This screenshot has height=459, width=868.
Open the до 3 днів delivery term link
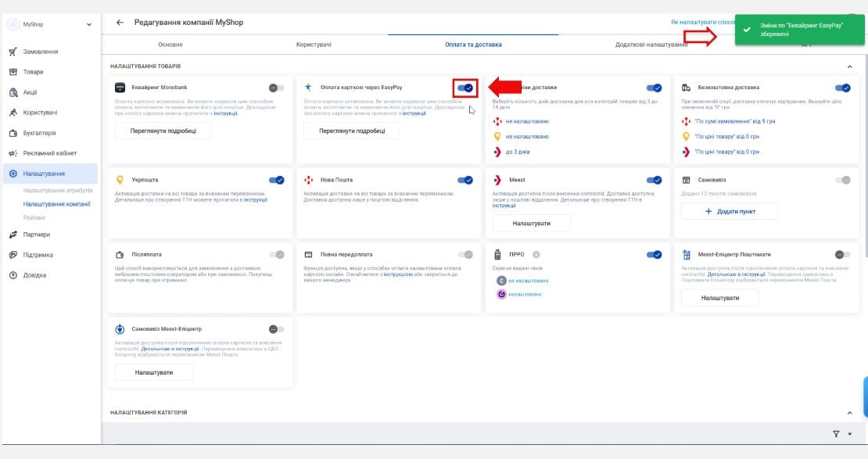pos(518,152)
